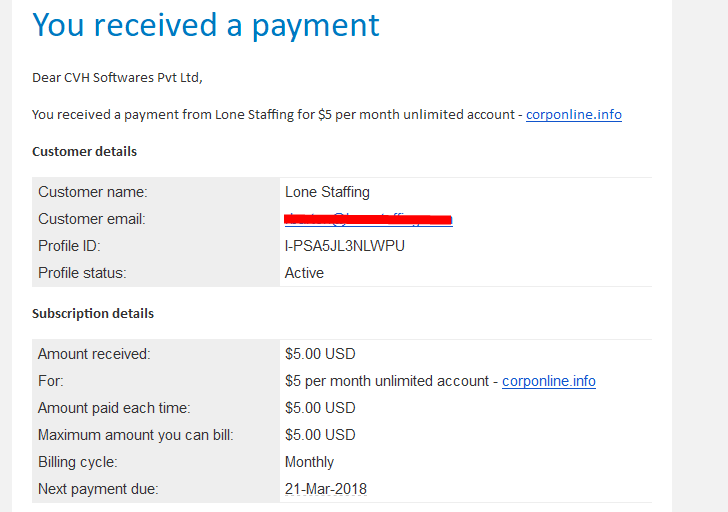Screen dimensions: 728x512
Task: Click the 21-Mar-2018 next payment date
Action: tap(325, 489)
